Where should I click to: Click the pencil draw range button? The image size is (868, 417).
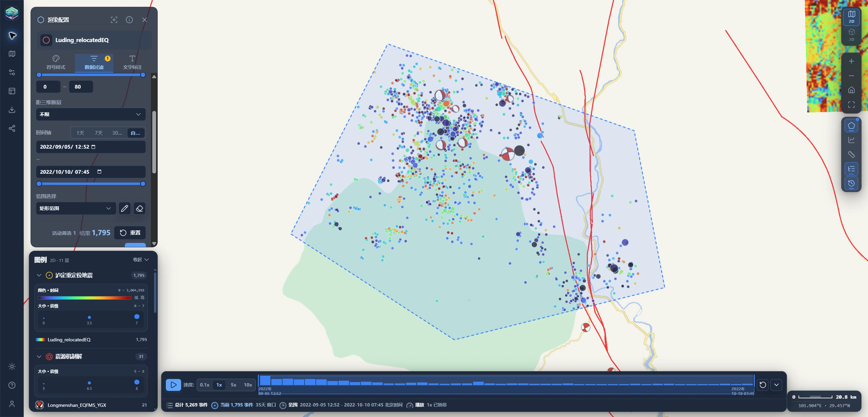click(x=124, y=208)
